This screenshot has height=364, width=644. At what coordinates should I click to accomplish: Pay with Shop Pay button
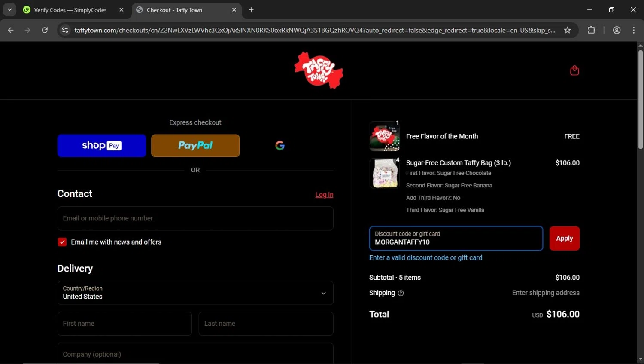tap(102, 146)
